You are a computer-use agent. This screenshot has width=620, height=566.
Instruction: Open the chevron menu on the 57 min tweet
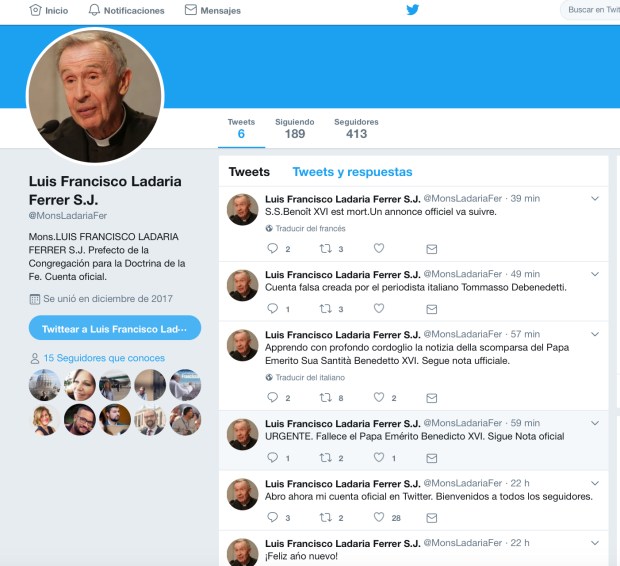tap(595, 334)
